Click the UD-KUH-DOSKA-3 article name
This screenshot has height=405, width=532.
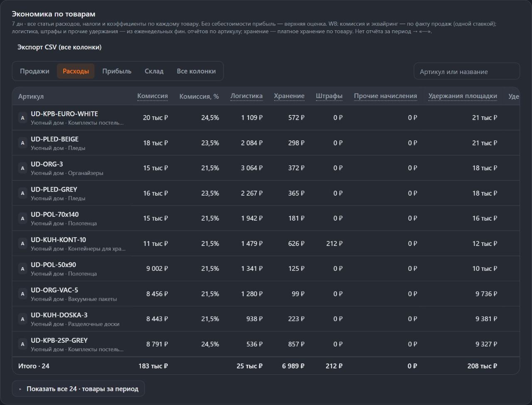pyautogui.click(x=59, y=315)
